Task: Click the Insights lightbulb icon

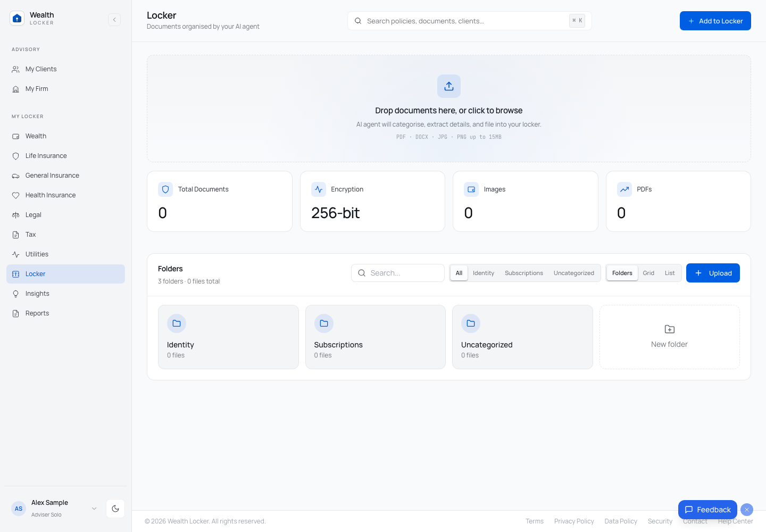Action: click(x=16, y=294)
